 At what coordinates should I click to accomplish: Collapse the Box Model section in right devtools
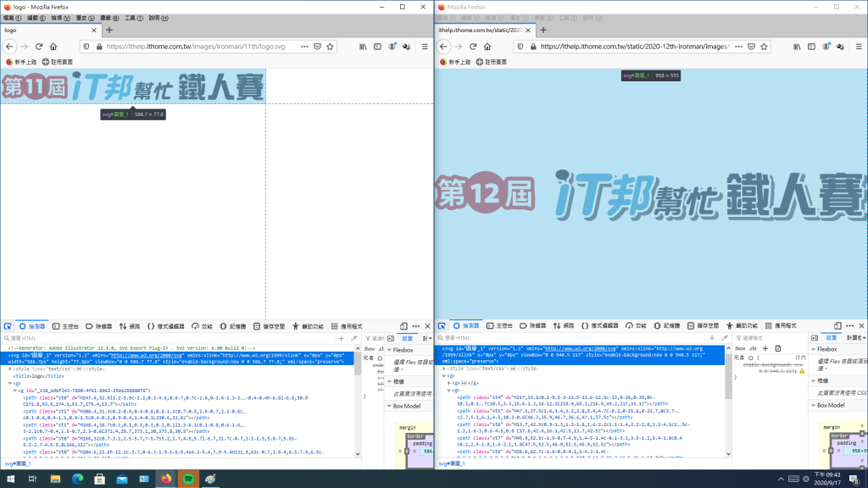[x=813, y=405]
